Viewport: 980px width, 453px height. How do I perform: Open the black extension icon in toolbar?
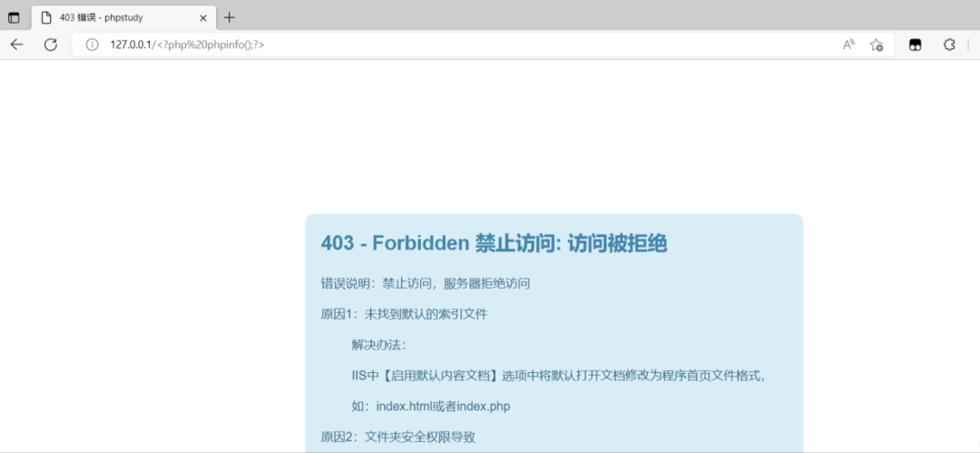coord(915,44)
